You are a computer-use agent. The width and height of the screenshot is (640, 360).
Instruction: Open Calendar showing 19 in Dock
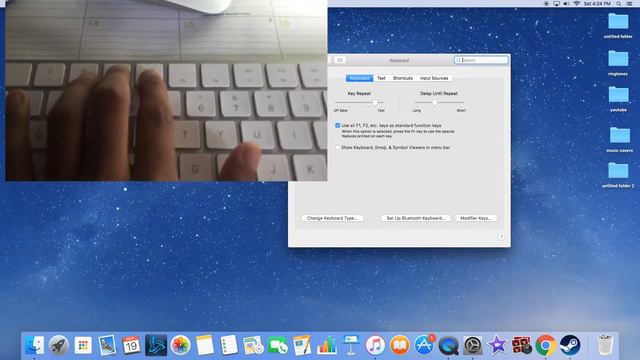click(131, 345)
